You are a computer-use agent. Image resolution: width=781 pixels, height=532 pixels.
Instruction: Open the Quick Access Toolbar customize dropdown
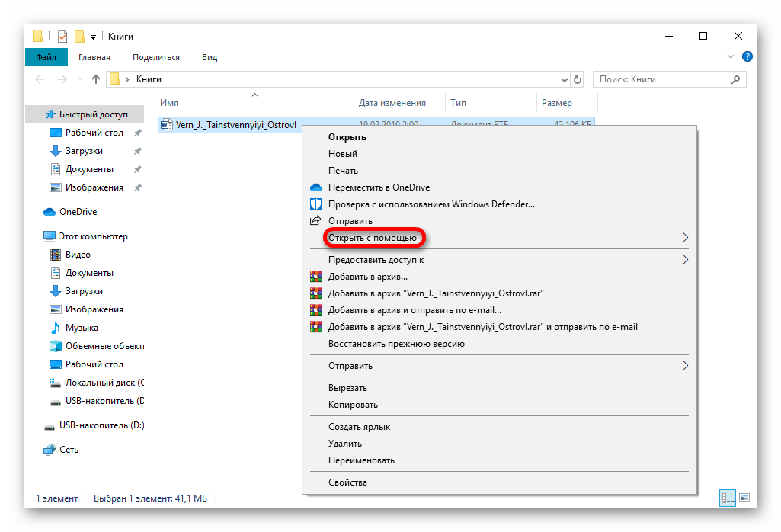94,37
